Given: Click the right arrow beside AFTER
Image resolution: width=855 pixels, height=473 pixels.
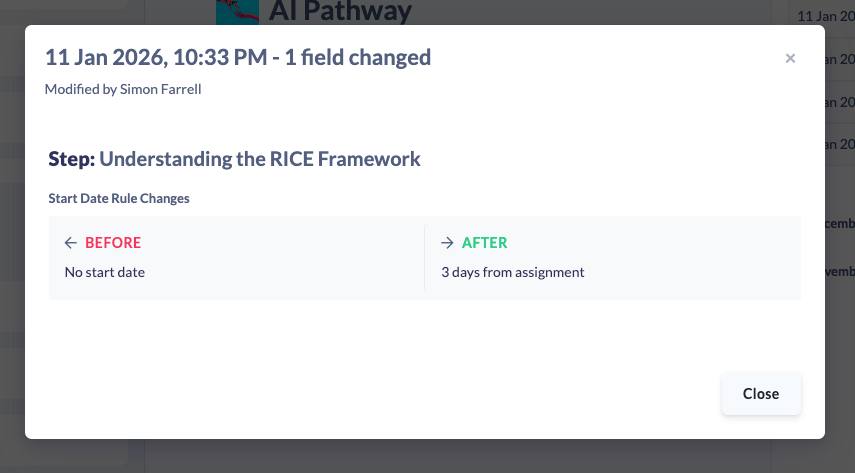Looking at the screenshot, I should point(447,243).
